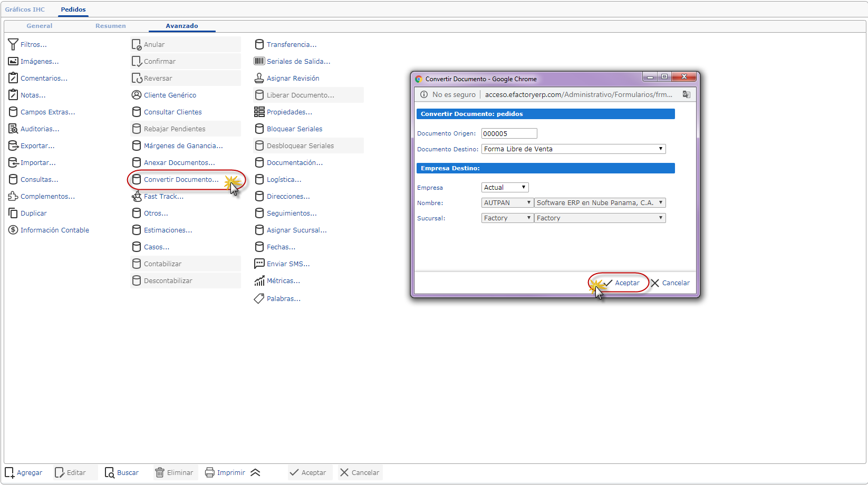
Task: Switch to the General tab
Action: pos(40,26)
